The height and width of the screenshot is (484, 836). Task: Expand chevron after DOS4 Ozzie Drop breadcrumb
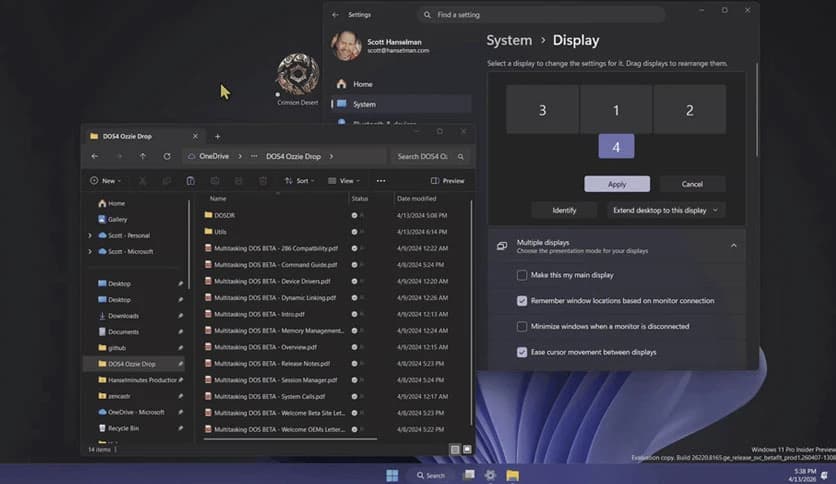click(x=331, y=156)
